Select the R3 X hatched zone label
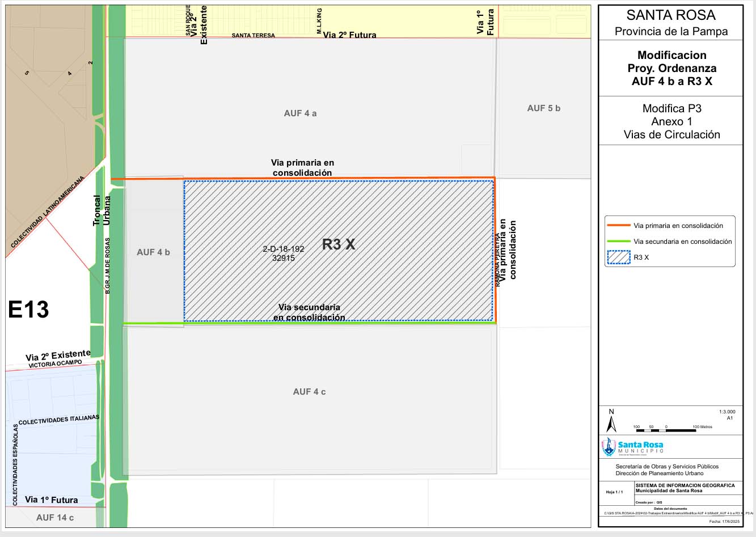This screenshot has height=537, width=756. [339, 244]
